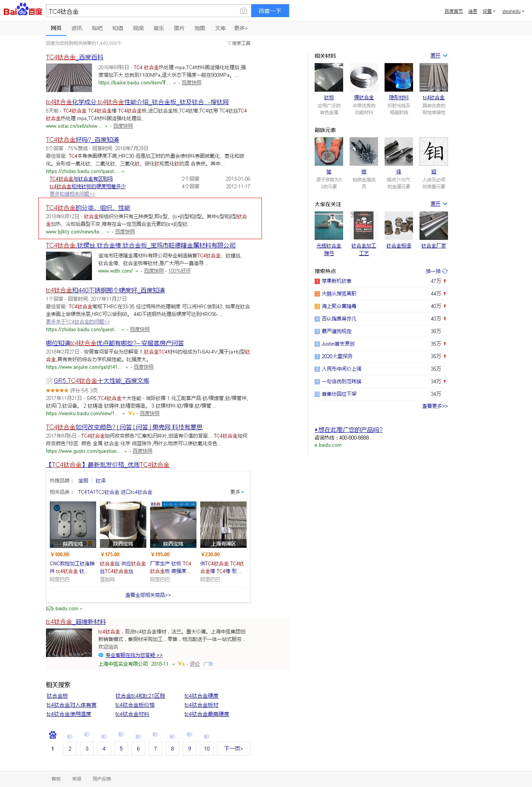Click the camera image-search icon
The height and width of the screenshot is (787, 532).
point(244,11)
